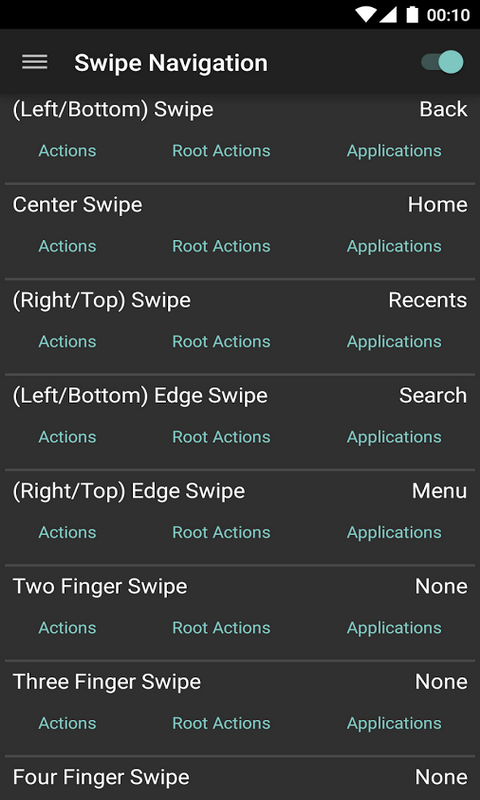Image resolution: width=480 pixels, height=800 pixels.
Task: Open Root Actions for Center Swipe
Action: (x=221, y=246)
